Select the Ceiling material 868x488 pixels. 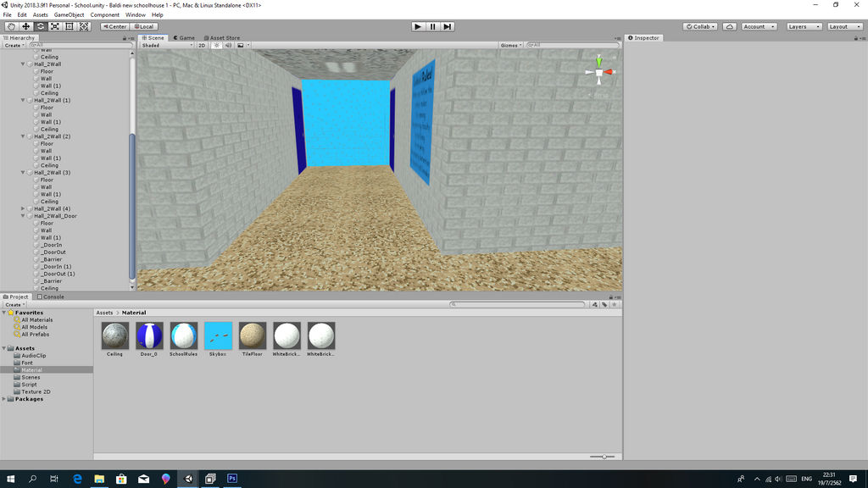tap(115, 339)
